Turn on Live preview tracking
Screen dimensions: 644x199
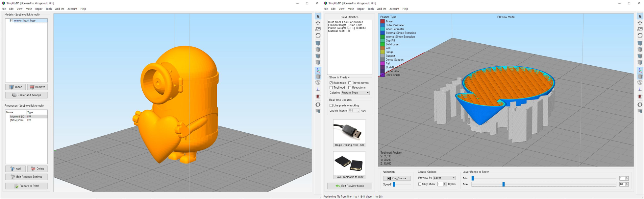point(331,105)
